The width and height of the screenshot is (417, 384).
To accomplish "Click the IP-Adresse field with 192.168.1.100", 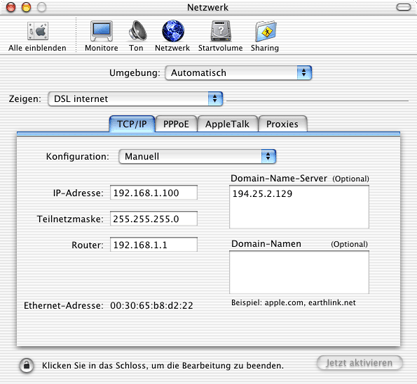I will 154,193.
